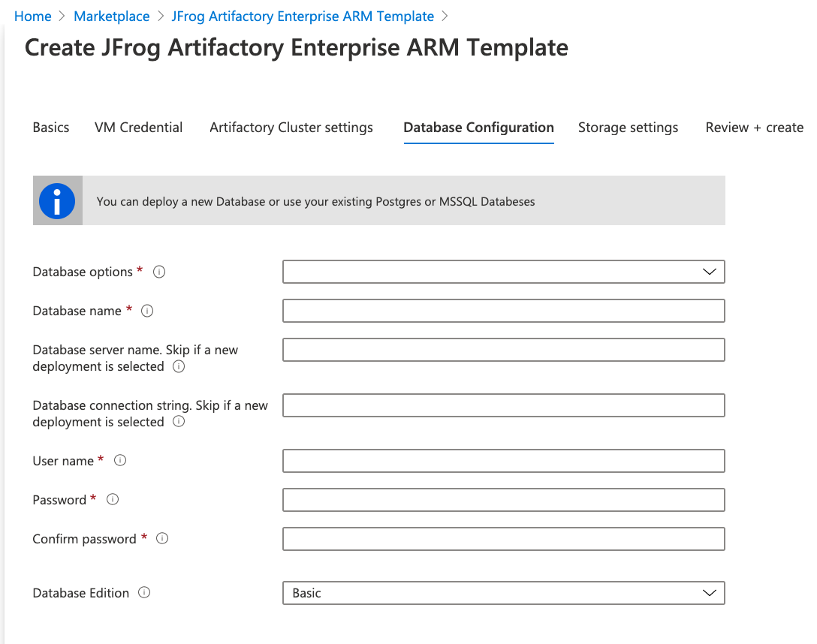Click info icon next to Confirm password
The width and height of the screenshot is (817, 644).
coord(162,539)
